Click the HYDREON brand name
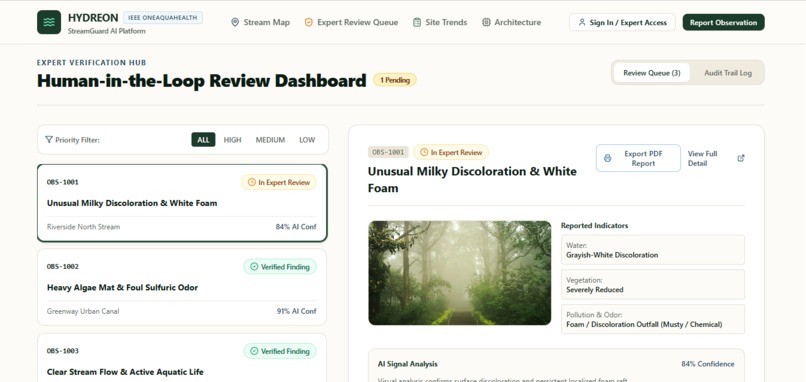Viewport: 806px width, 382px height. (93, 17)
